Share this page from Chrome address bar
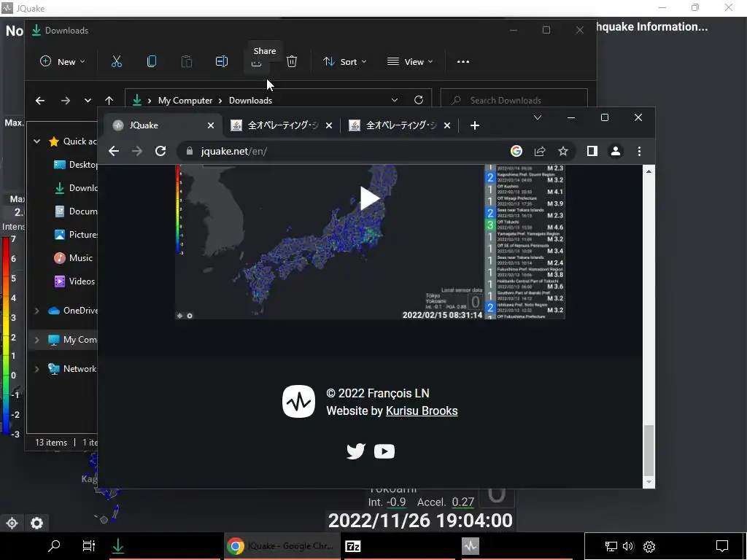Image resolution: width=747 pixels, height=560 pixels. 540,151
